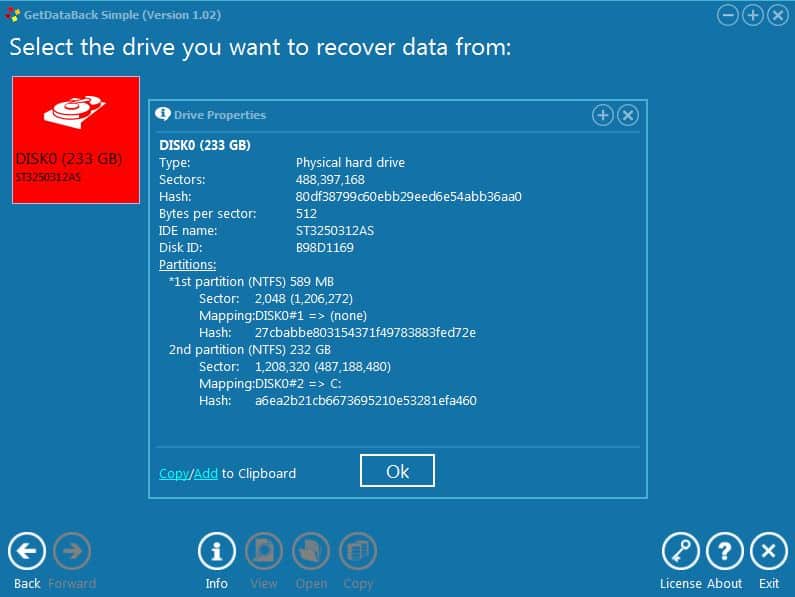Close the GetDataBack Simple main window
The image size is (795, 597).
pyautogui.click(x=777, y=15)
